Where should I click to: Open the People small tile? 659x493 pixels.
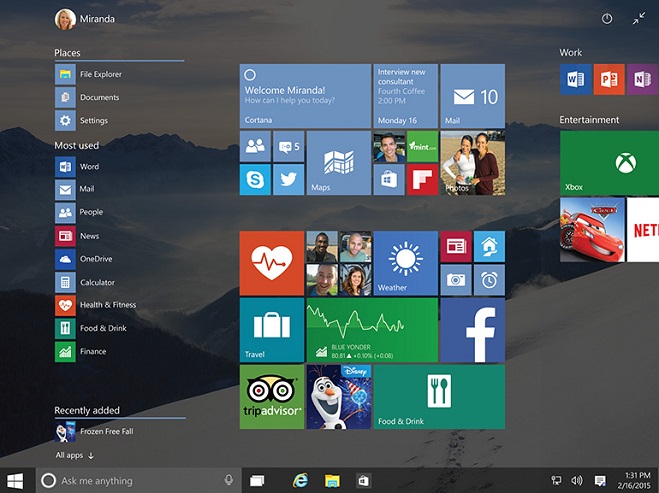[x=255, y=146]
